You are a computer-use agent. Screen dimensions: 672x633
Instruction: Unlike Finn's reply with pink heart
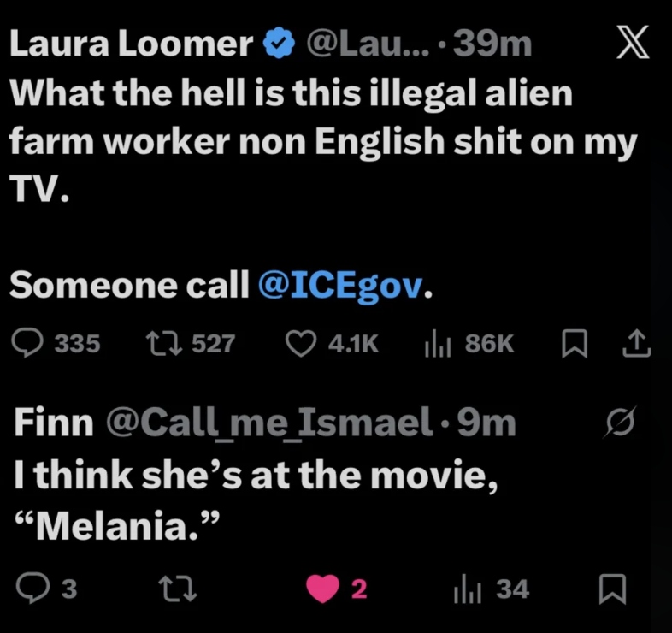coord(324,589)
